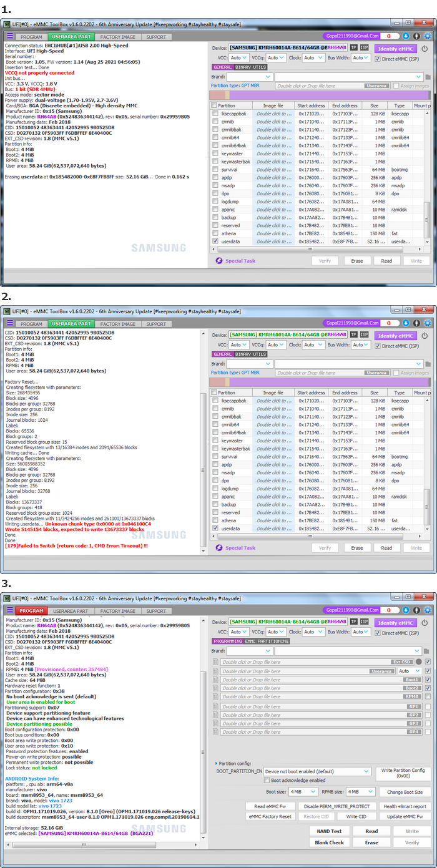Viewport: 437px width, 868px height.
Task: Switch to FACTORY IMAGE tab in bottom window
Action: (x=118, y=611)
